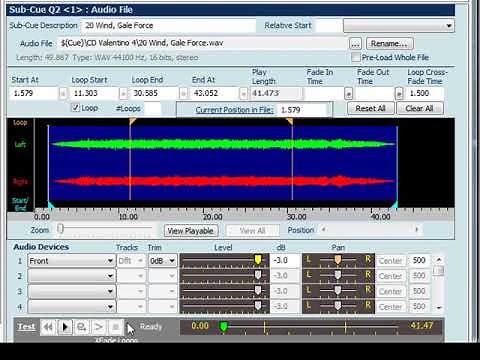480x360 pixels.
Task: Open the audio file browse button (…)
Action: [355, 44]
